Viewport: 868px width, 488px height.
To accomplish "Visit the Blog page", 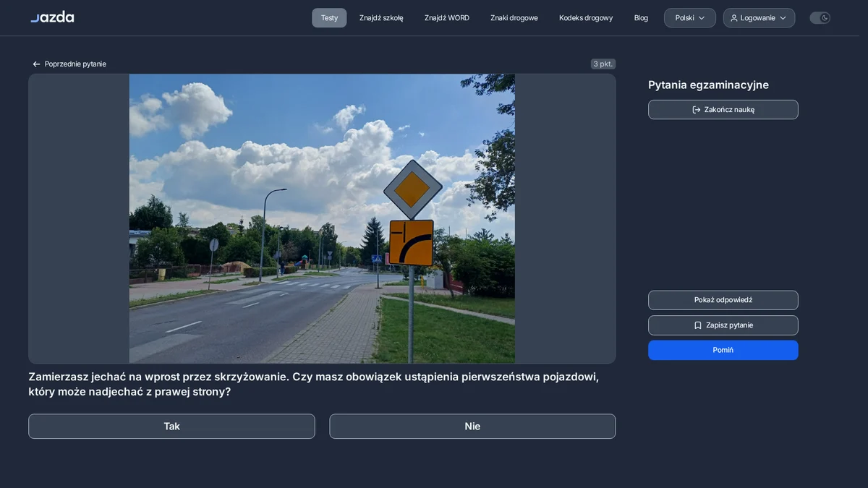I will [x=641, y=18].
